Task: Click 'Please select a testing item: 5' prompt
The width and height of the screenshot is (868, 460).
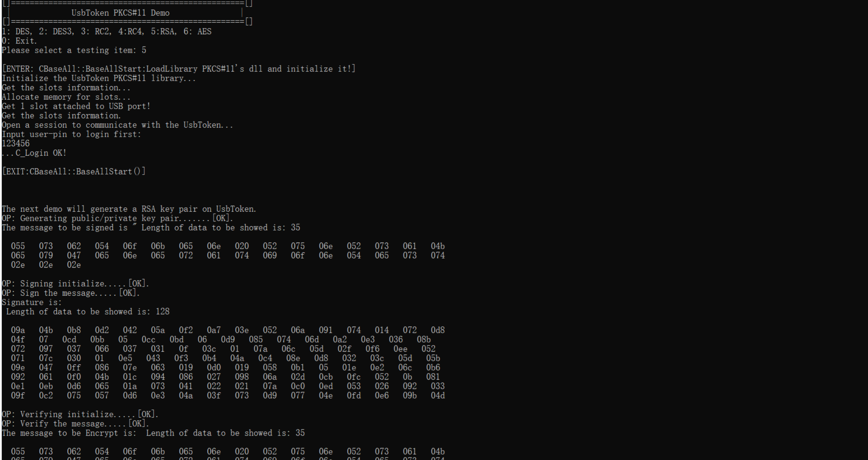Action: pos(74,50)
